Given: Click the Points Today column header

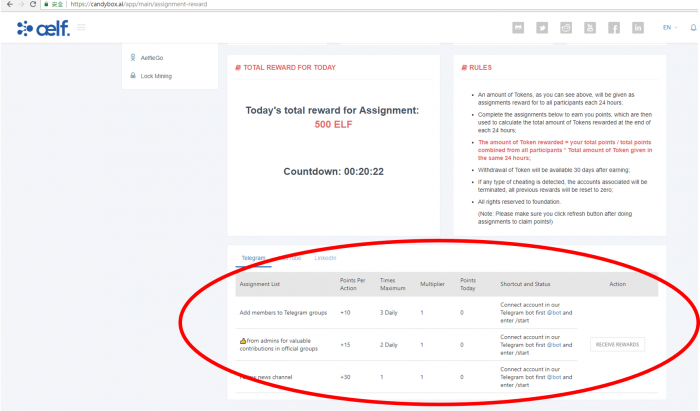Looking at the screenshot, I should pos(468,284).
